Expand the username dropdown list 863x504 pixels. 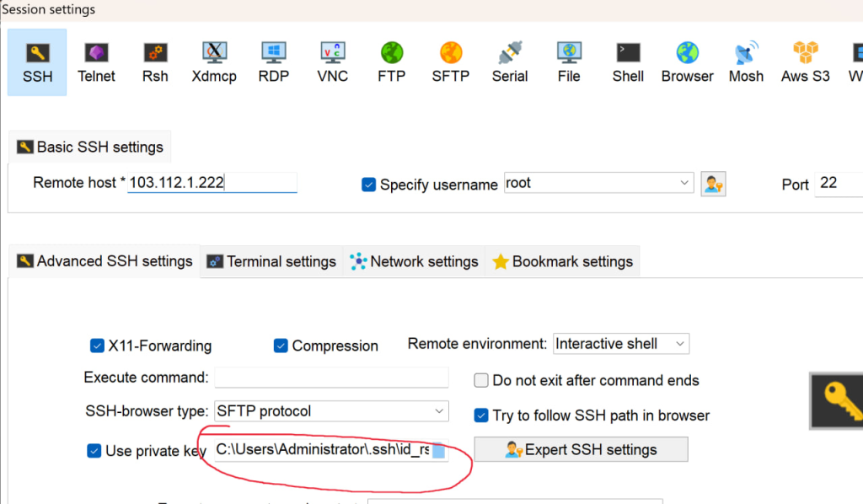[684, 183]
